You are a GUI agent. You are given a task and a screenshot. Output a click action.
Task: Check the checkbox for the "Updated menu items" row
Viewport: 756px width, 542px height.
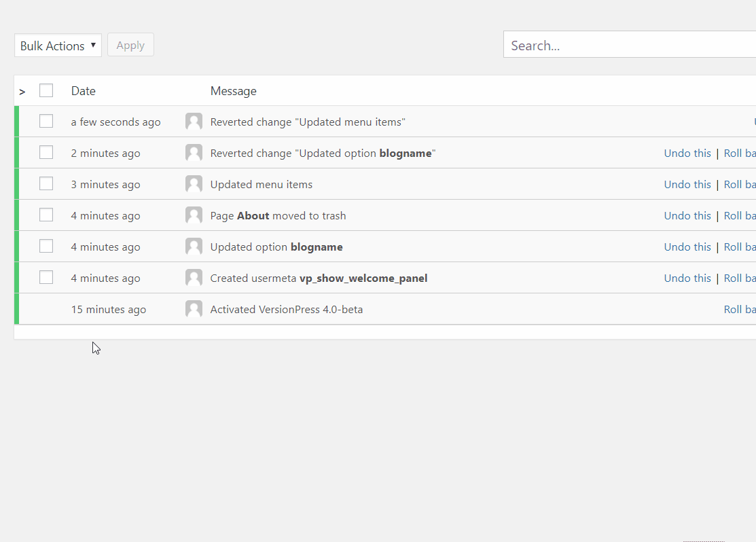[46, 183]
